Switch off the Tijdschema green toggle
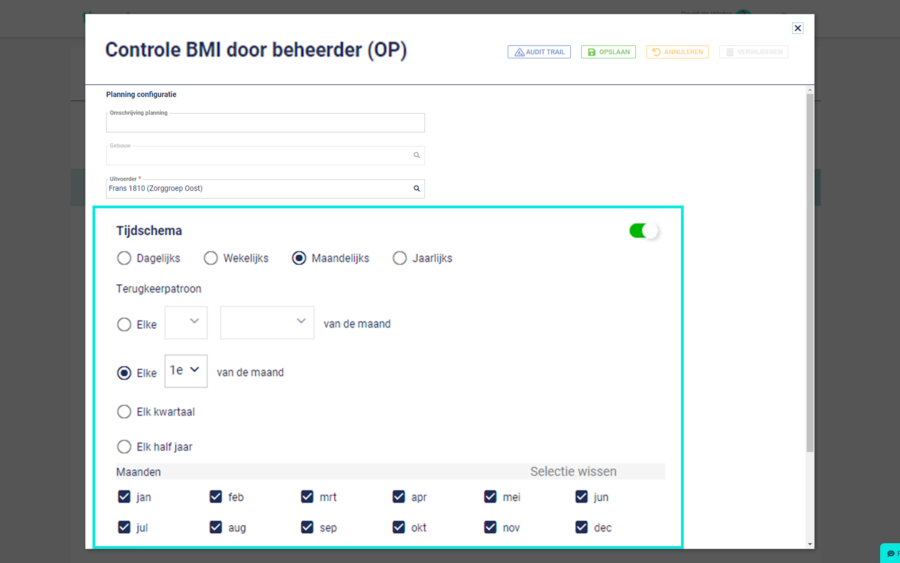The image size is (900, 563). pyautogui.click(x=643, y=231)
